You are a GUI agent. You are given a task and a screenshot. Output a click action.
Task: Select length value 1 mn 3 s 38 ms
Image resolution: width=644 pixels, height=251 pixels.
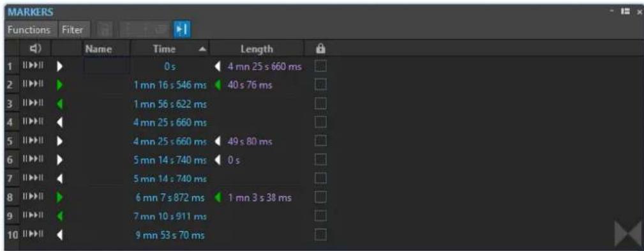pos(259,198)
